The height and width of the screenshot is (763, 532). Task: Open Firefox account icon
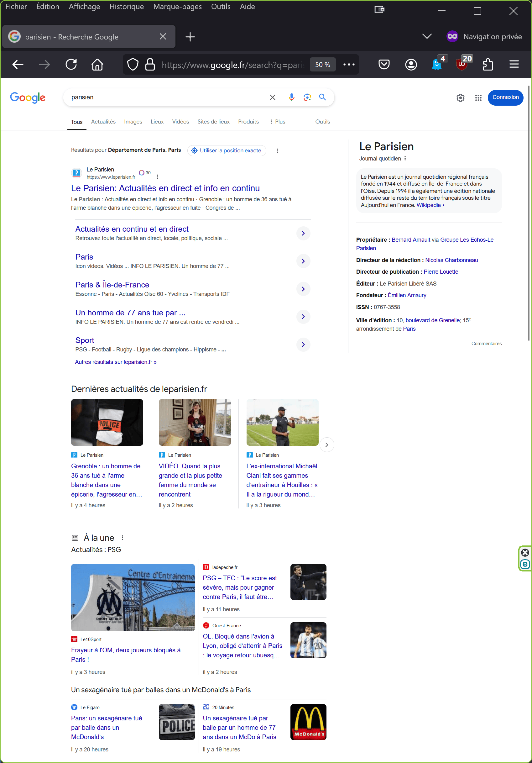[411, 64]
